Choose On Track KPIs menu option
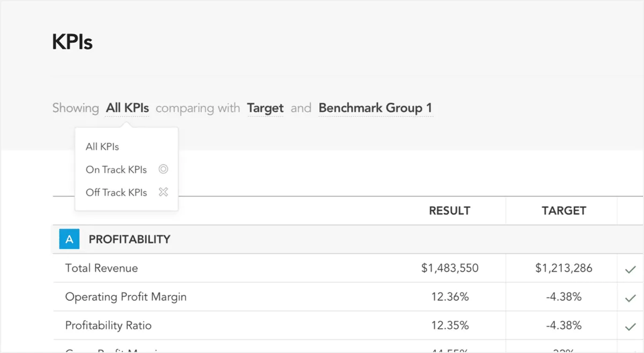 (116, 169)
